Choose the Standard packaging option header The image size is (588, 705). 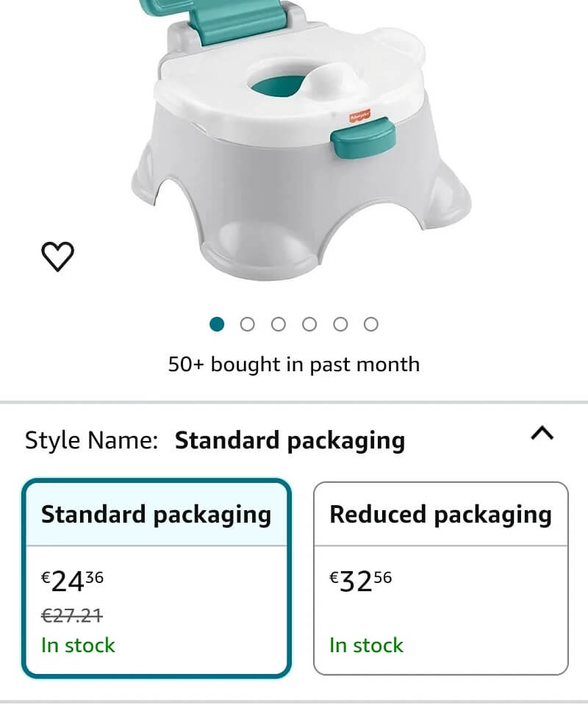(156, 514)
